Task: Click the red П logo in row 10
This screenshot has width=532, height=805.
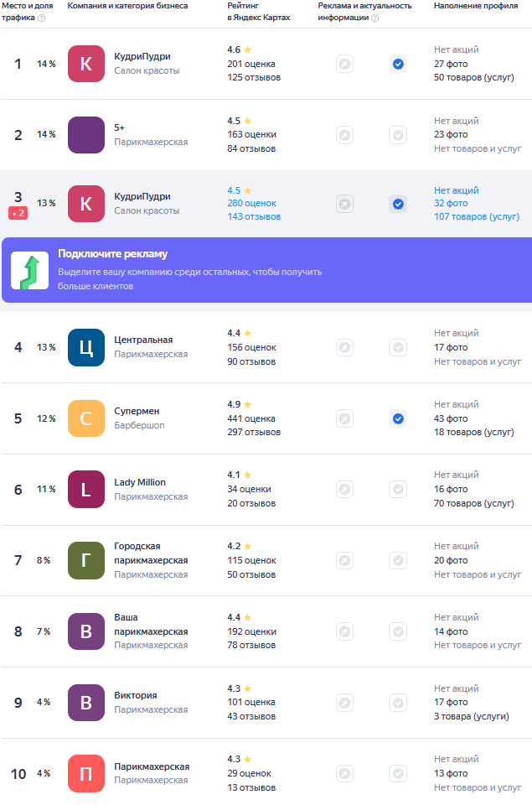Action: click(86, 773)
